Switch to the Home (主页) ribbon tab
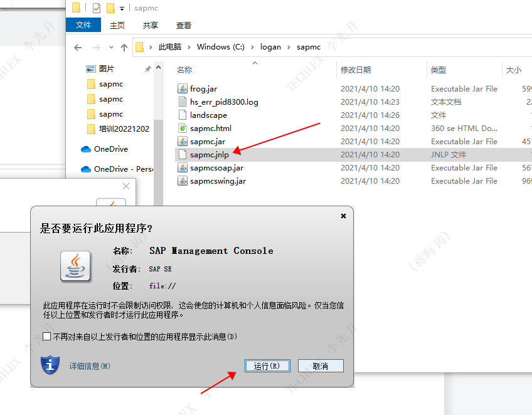532x415 pixels. coord(117,25)
